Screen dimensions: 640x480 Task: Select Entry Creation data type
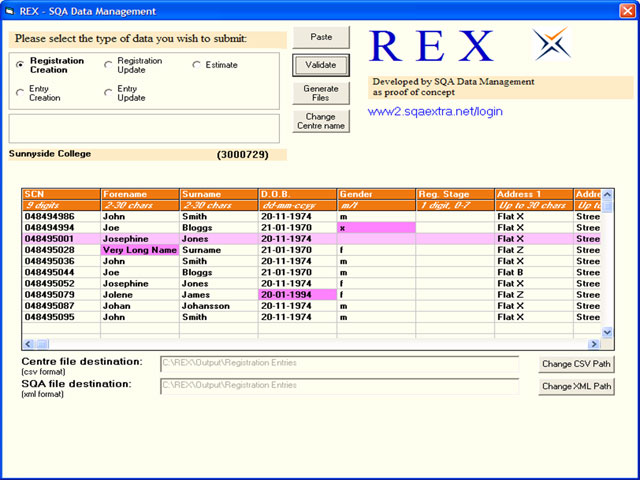point(20,93)
